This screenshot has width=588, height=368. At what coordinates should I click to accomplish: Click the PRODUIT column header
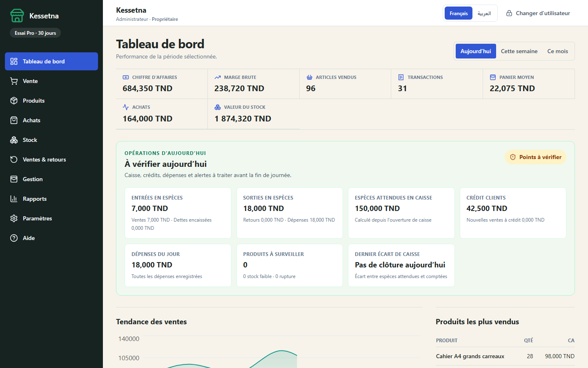point(447,340)
